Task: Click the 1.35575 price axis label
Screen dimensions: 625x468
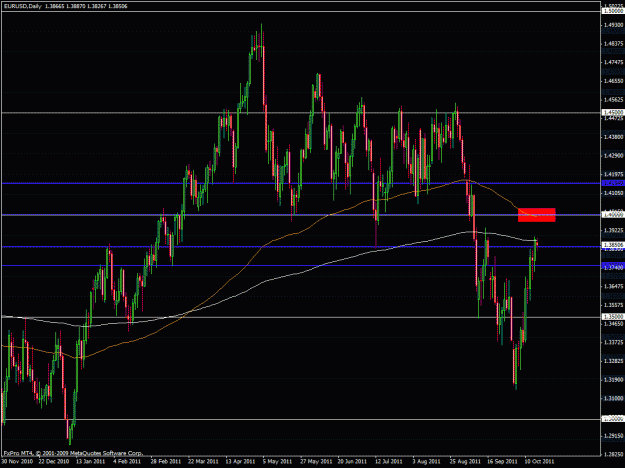Action: (x=613, y=305)
